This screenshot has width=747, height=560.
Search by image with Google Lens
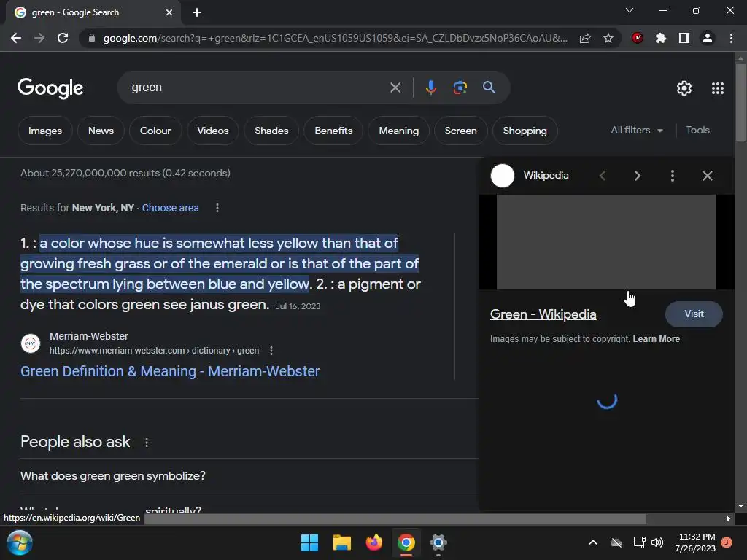(x=460, y=87)
